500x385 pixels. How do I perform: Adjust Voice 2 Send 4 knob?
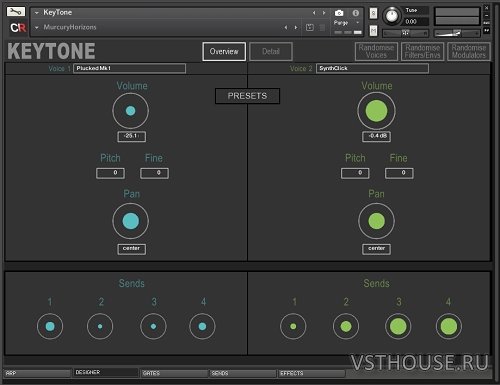[449, 326]
